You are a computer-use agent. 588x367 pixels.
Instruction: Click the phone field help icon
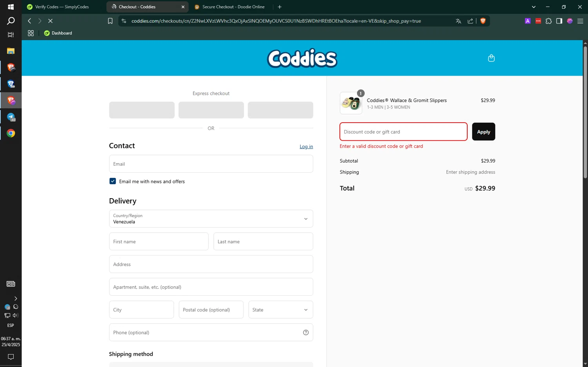point(306,333)
